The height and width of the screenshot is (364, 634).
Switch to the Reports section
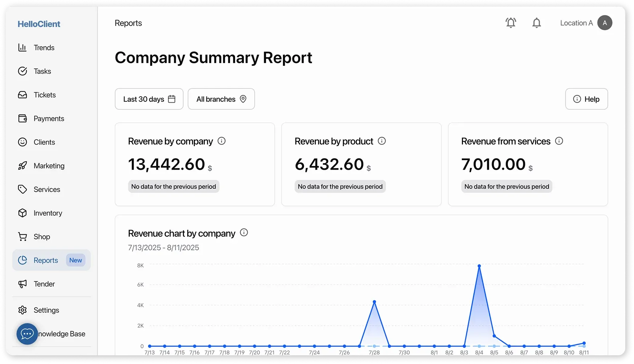[45, 260]
